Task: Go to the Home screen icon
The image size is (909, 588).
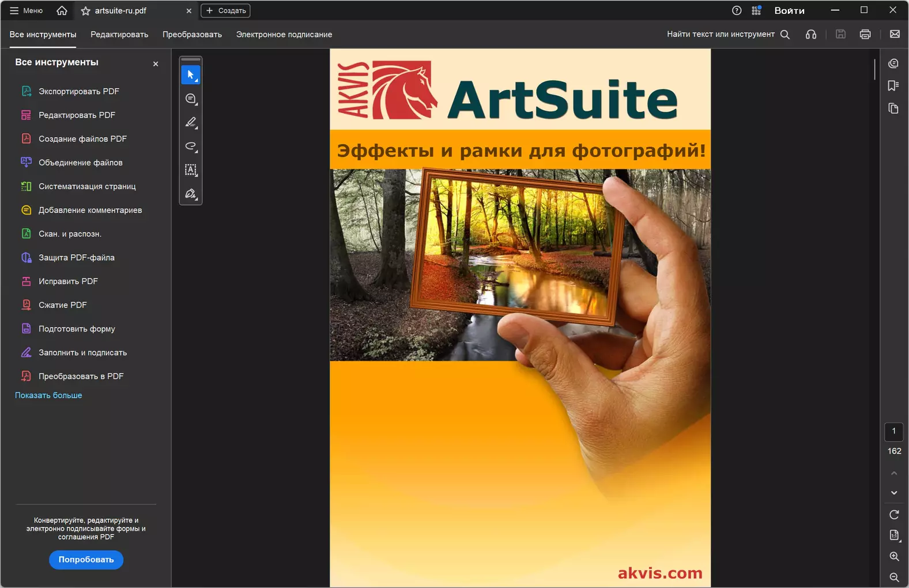Action: tap(62, 10)
